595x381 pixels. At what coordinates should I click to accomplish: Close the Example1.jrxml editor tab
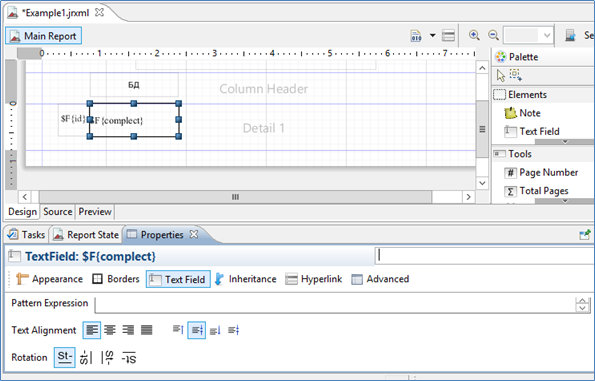(x=99, y=13)
